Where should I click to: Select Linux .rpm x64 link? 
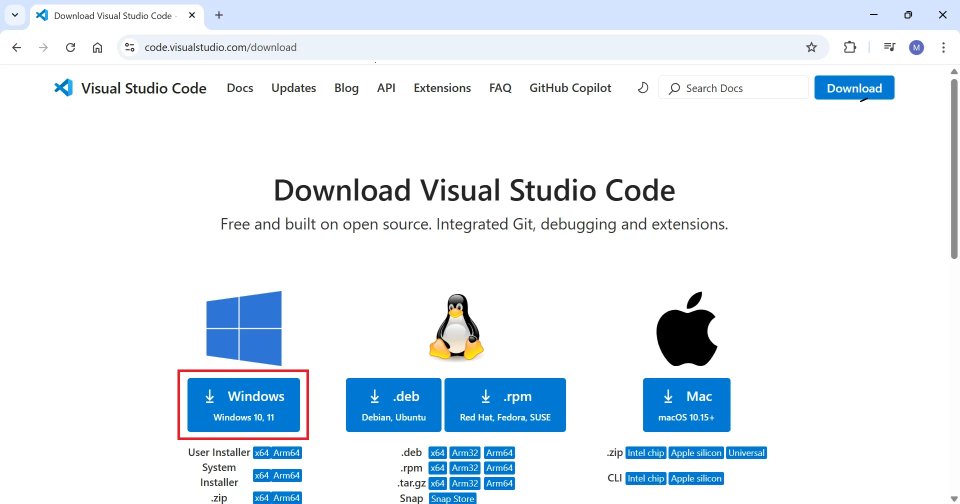click(437, 468)
